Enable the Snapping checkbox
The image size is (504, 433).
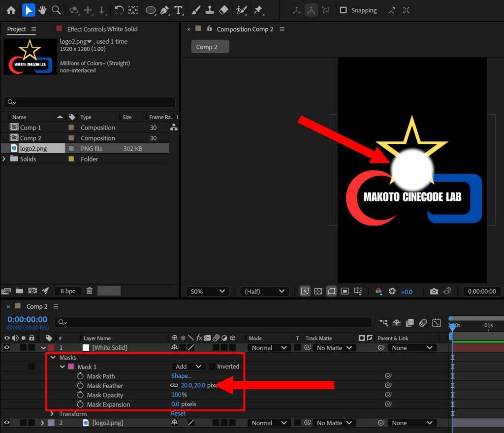click(343, 10)
